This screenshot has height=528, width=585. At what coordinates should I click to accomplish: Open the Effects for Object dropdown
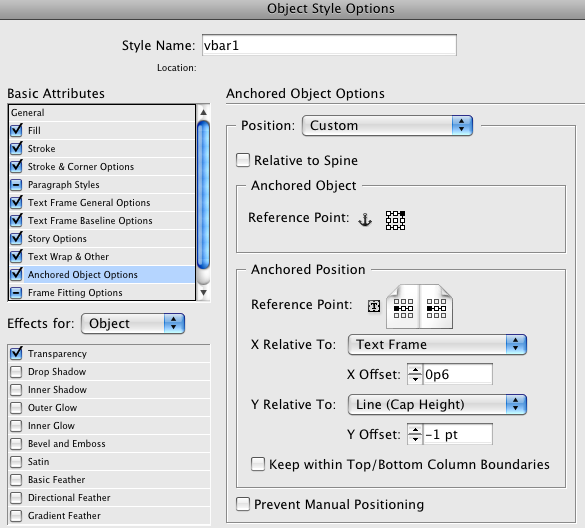tap(133, 324)
